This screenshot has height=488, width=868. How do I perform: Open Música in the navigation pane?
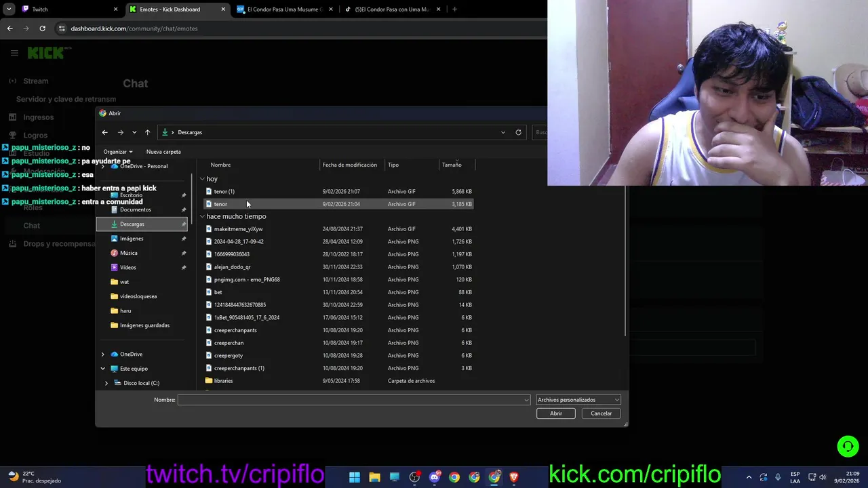coord(128,253)
